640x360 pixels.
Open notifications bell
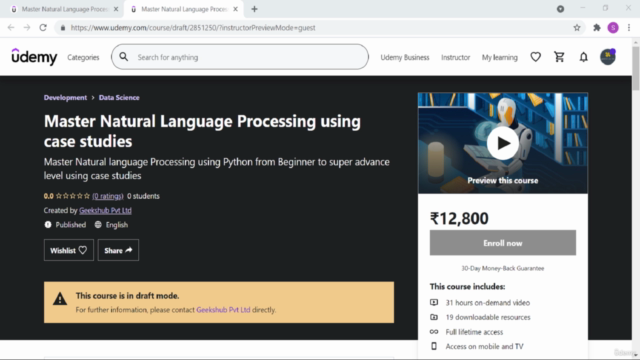coord(584,57)
